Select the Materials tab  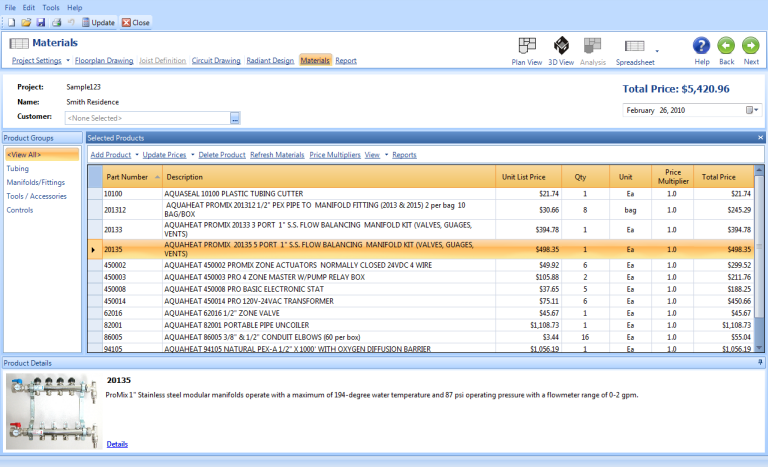click(315, 60)
